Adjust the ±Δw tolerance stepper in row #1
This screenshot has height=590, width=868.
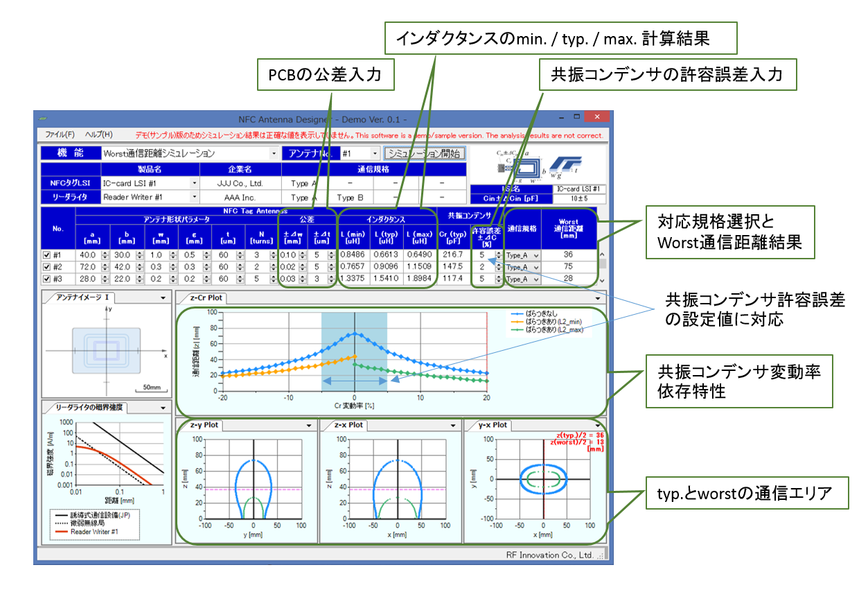pyautogui.click(x=303, y=255)
